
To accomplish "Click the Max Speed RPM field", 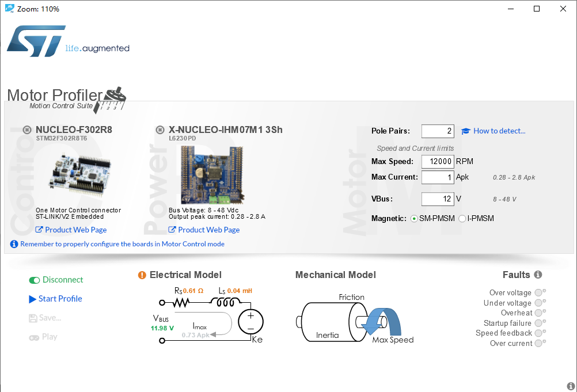I will tap(438, 161).
